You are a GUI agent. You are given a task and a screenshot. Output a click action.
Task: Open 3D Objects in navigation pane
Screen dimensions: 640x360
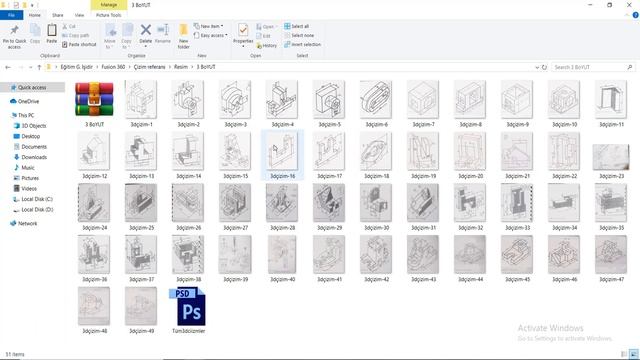point(33,126)
